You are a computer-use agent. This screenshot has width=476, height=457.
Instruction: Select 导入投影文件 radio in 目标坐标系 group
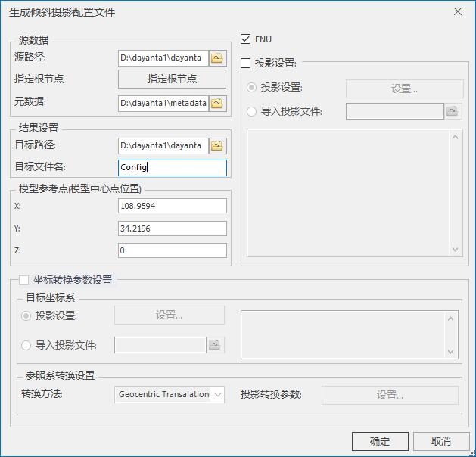[26, 345]
